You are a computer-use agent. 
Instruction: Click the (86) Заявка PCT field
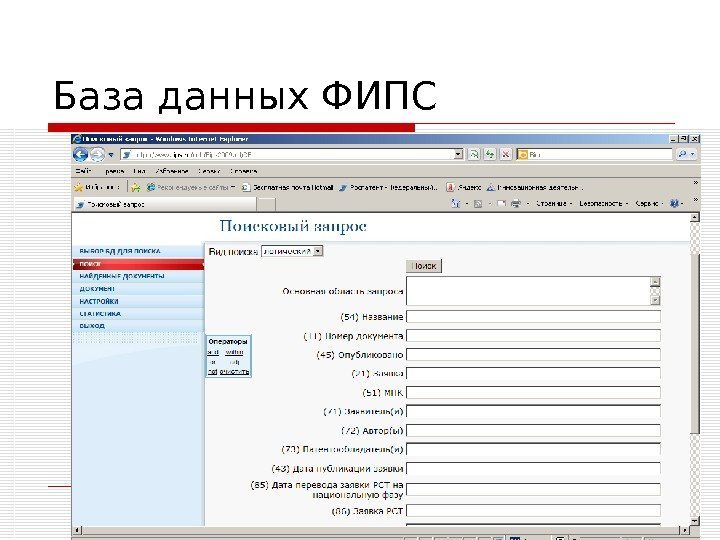(x=533, y=511)
